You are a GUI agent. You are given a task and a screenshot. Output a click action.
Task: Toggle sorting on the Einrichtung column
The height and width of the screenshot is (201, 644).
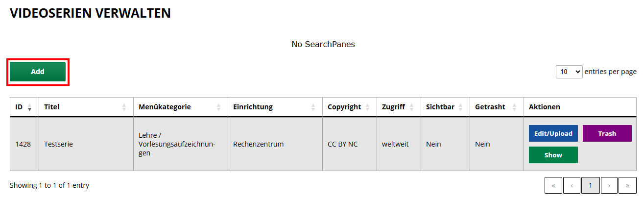click(313, 107)
